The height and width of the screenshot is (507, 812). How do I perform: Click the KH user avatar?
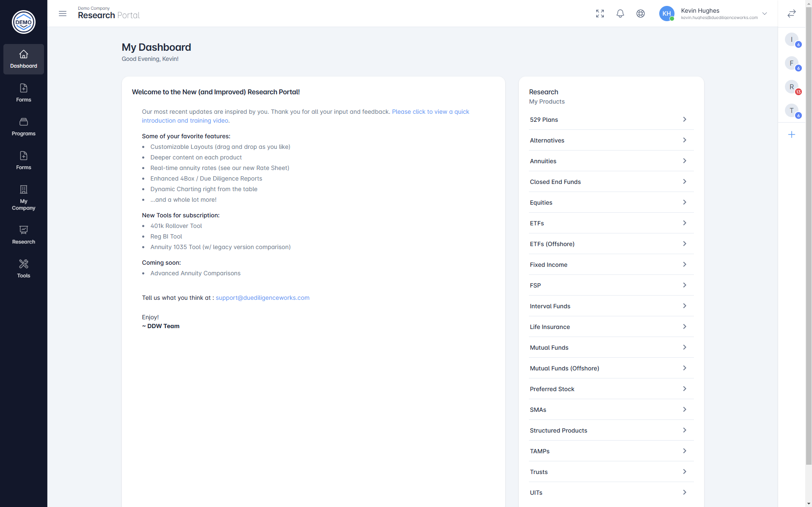pos(667,14)
